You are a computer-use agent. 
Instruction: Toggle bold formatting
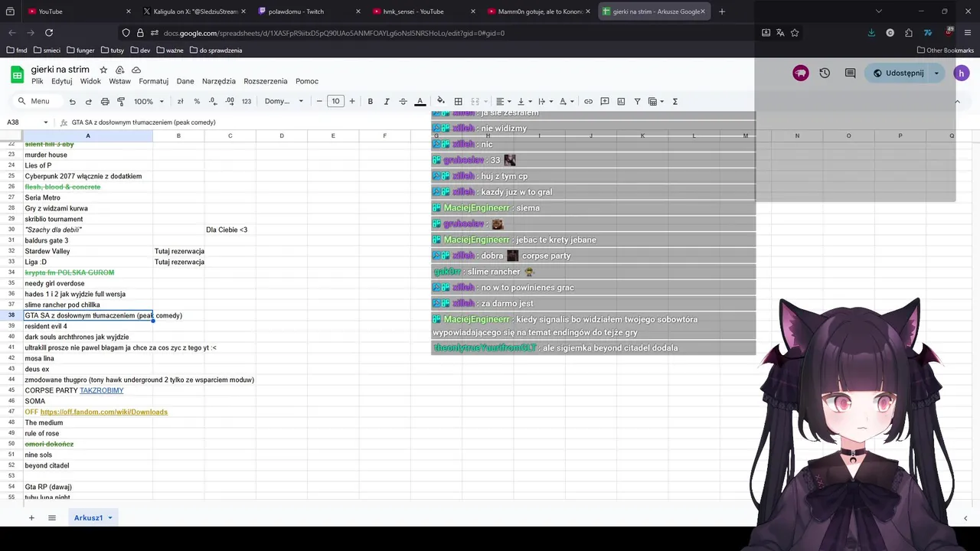click(370, 101)
